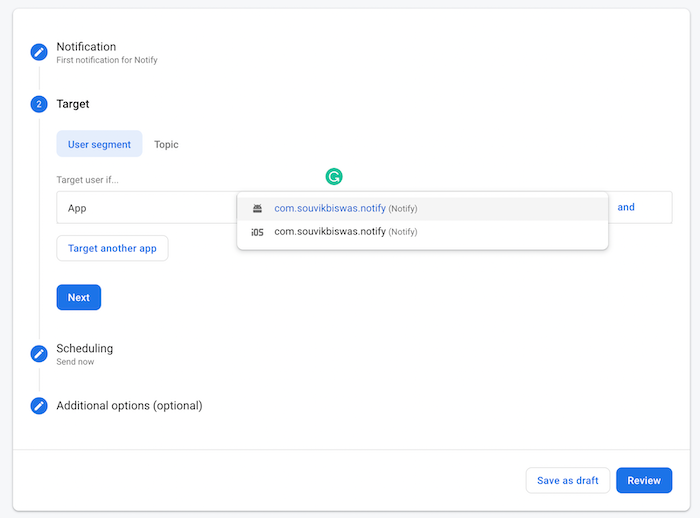Expand the Additional options (optional) heading

click(129, 406)
